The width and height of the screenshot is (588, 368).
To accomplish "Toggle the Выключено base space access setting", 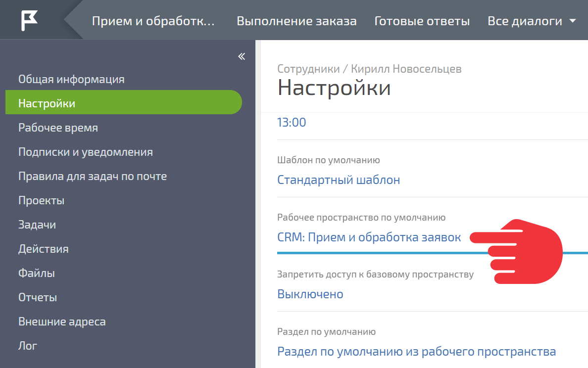I will click(310, 294).
